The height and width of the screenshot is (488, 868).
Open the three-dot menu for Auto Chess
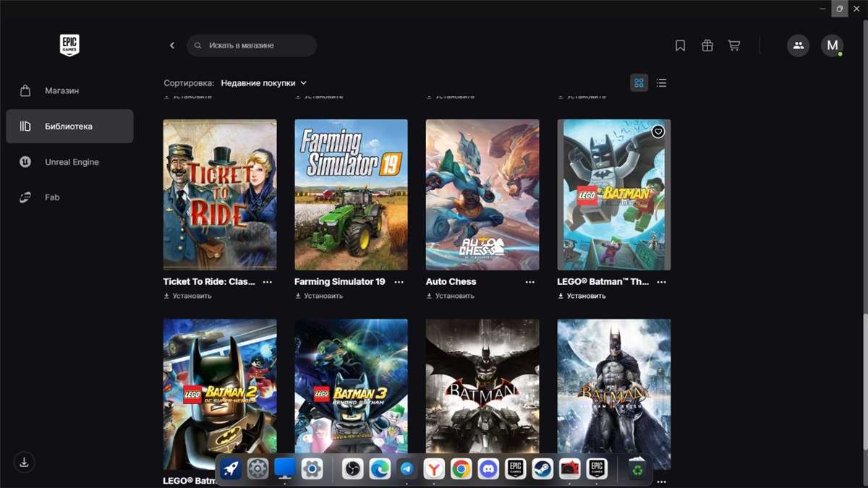[530, 282]
